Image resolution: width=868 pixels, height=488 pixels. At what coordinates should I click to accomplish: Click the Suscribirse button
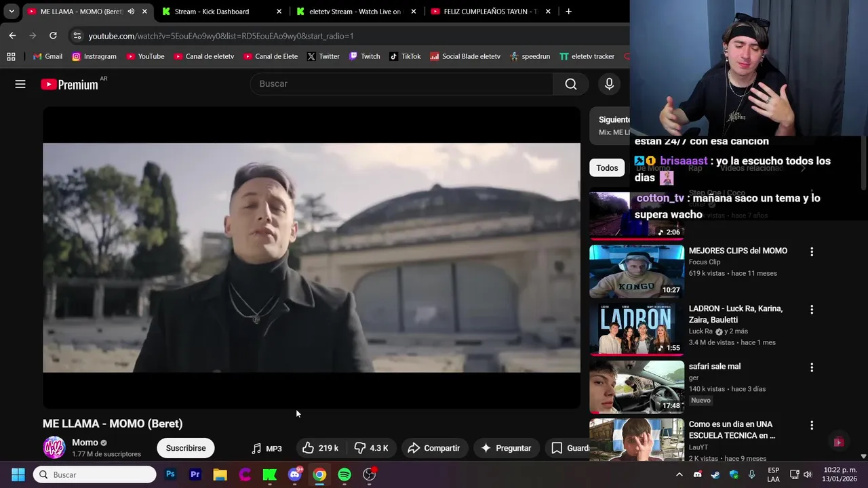[186, 448]
